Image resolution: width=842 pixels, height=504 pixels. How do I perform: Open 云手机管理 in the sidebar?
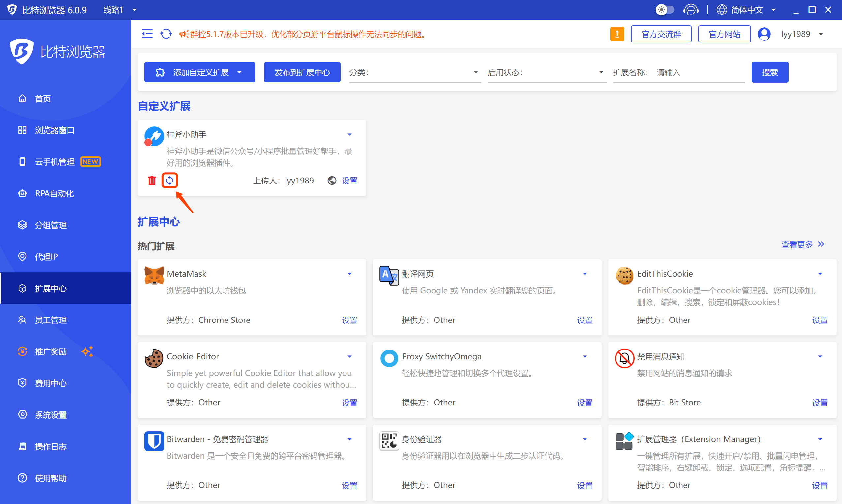click(66, 162)
